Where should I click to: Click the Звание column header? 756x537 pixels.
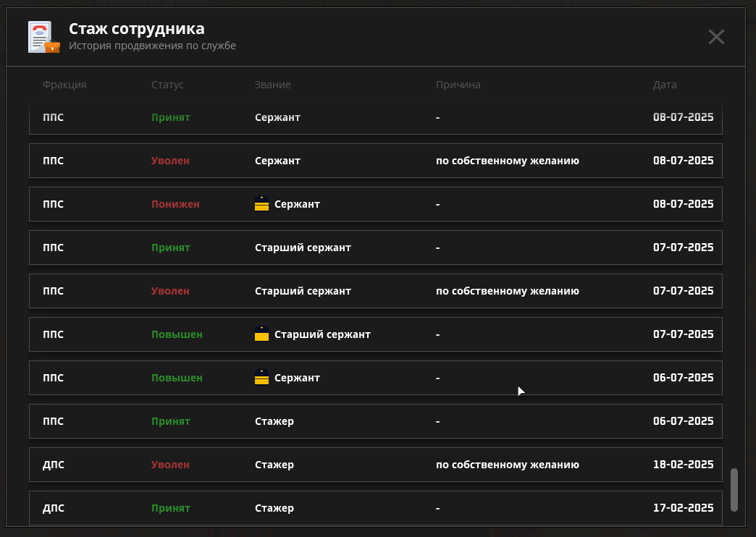(272, 85)
